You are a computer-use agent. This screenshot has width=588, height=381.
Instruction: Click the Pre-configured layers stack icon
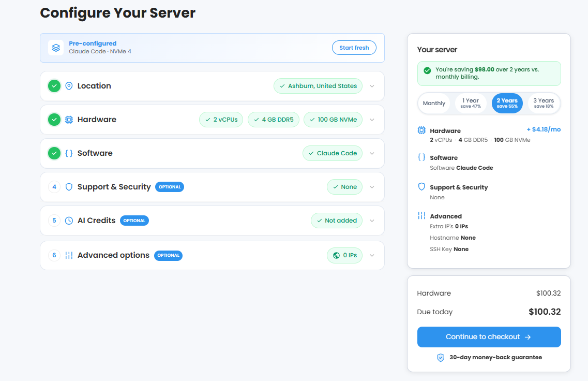[56, 48]
